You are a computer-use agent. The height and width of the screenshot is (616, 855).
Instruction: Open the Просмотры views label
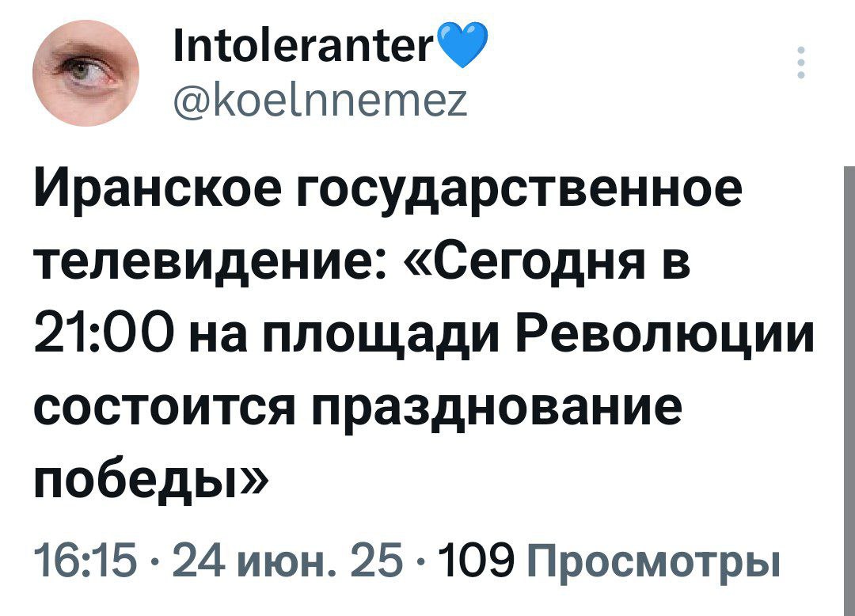coord(652,561)
